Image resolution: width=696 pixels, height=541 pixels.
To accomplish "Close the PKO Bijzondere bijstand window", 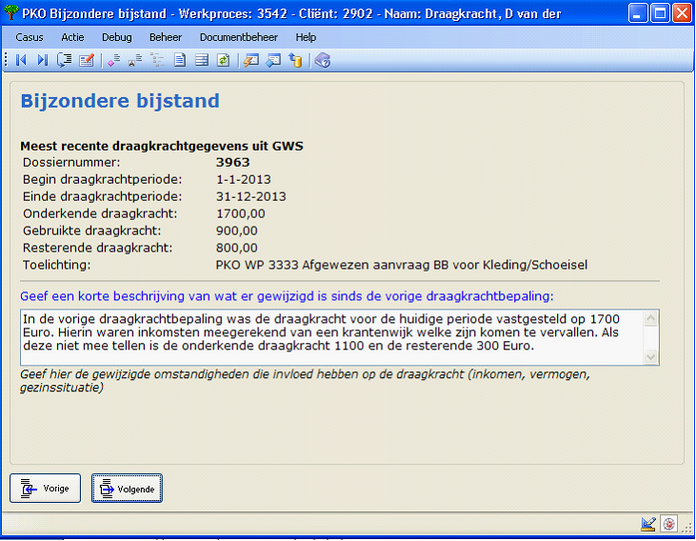I will point(682,13).
